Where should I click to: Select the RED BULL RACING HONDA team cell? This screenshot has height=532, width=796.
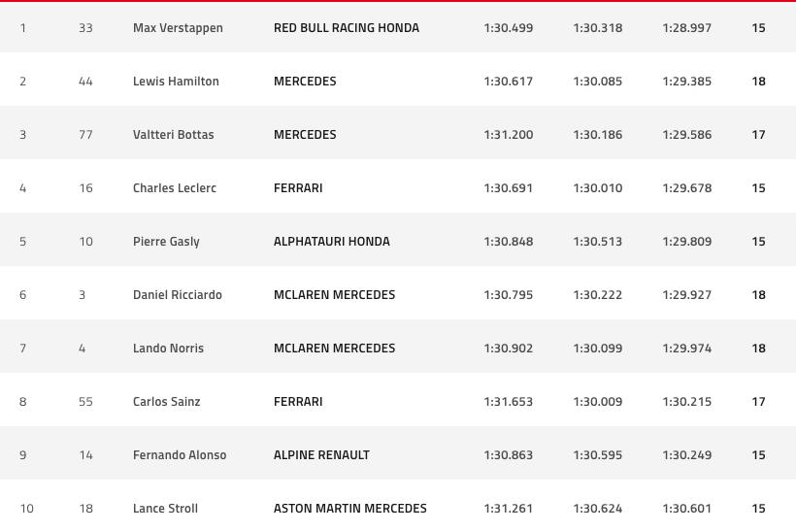[347, 28]
